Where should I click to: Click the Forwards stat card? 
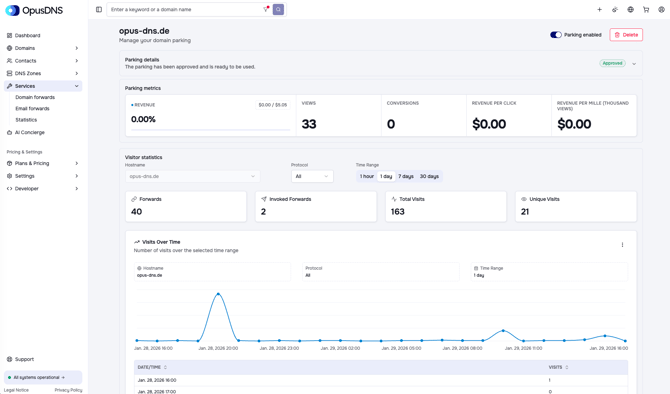(186, 206)
